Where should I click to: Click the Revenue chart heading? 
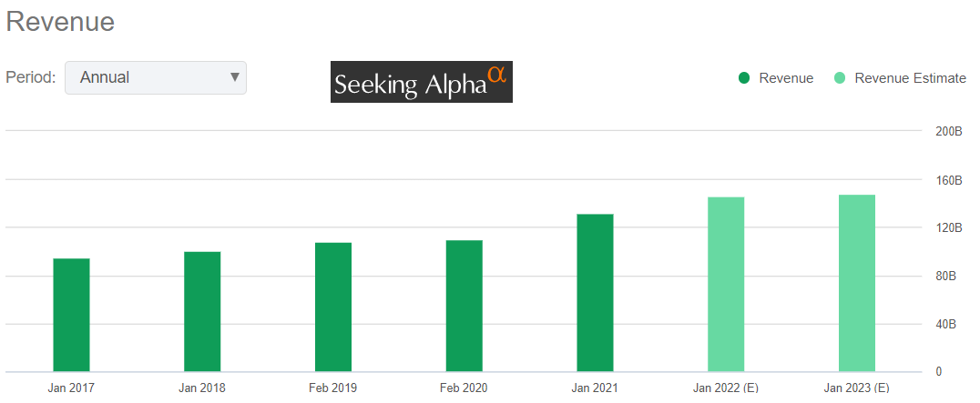pyautogui.click(x=60, y=22)
